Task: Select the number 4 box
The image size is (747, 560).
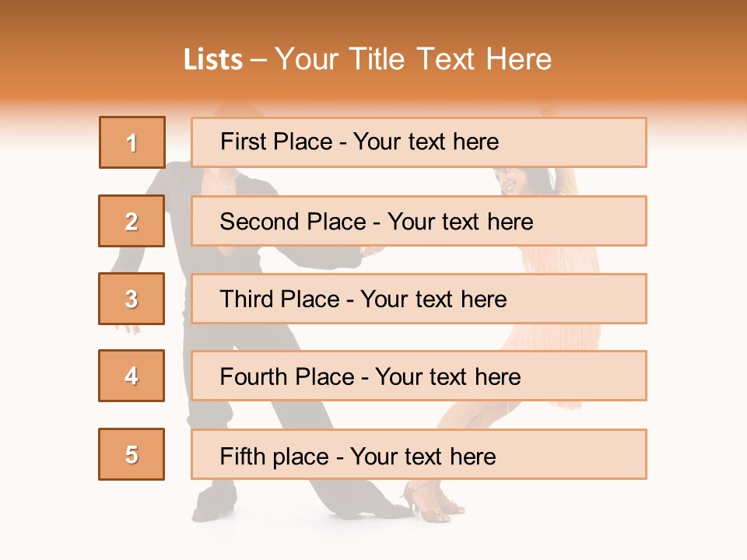Action: point(132,376)
